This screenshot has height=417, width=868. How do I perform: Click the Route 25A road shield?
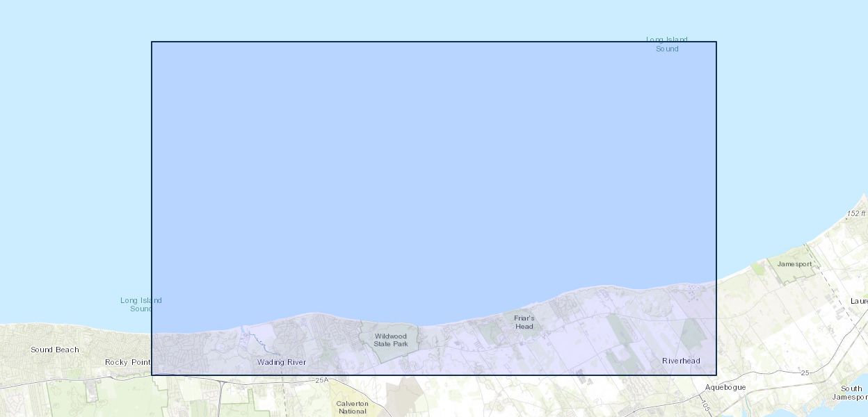click(x=321, y=380)
